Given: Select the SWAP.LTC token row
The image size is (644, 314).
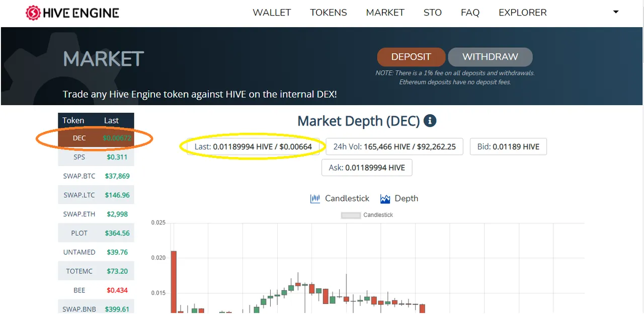Looking at the screenshot, I should pos(96,195).
